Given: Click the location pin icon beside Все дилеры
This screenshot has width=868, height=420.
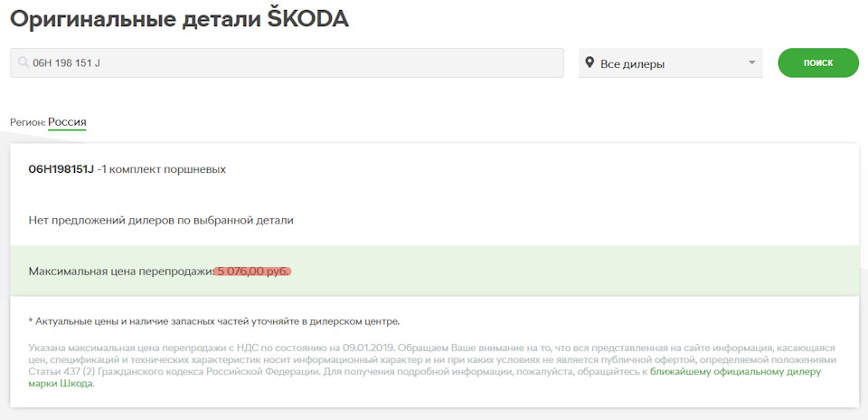Looking at the screenshot, I should 590,63.
